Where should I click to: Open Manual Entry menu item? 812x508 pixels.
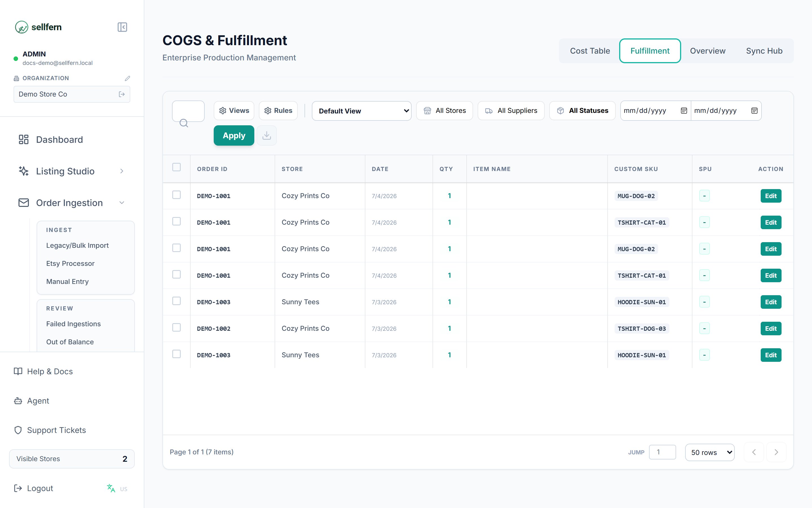point(67,282)
